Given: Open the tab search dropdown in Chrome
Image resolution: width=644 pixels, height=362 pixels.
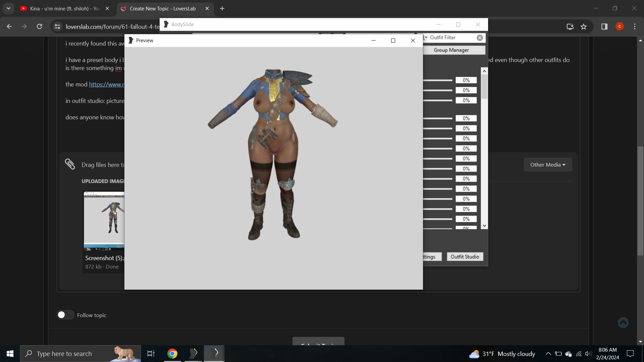Looking at the screenshot, I should (x=8, y=8).
